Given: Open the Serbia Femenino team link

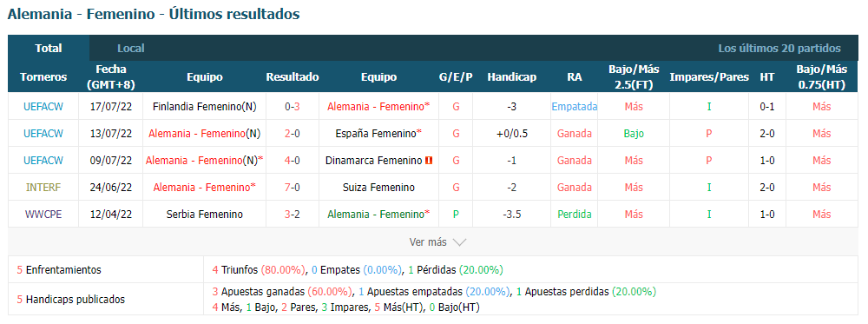Looking at the screenshot, I should click(x=204, y=214).
